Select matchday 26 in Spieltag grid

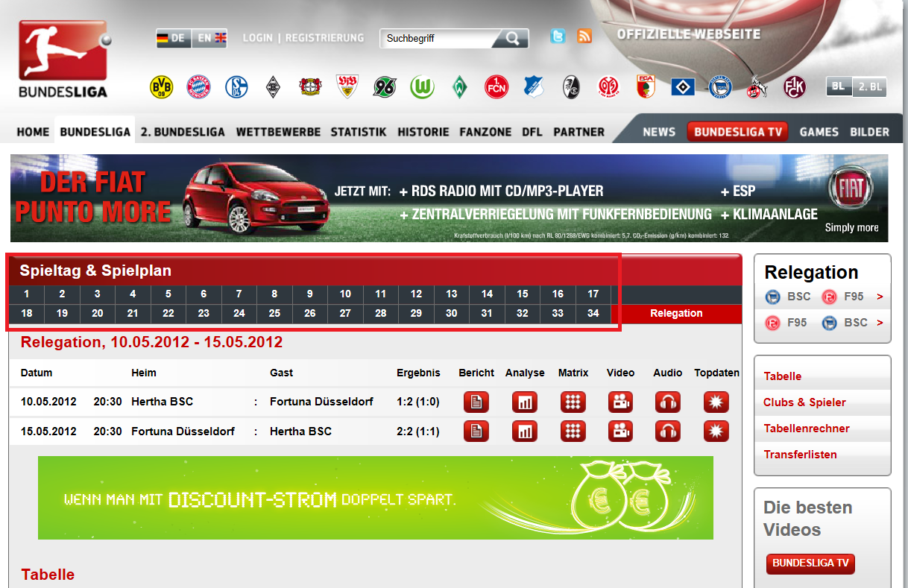tap(310, 314)
